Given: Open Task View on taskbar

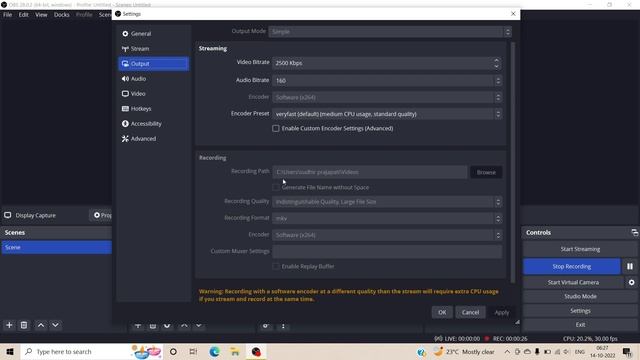Looking at the screenshot, I should tap(193, 352).
